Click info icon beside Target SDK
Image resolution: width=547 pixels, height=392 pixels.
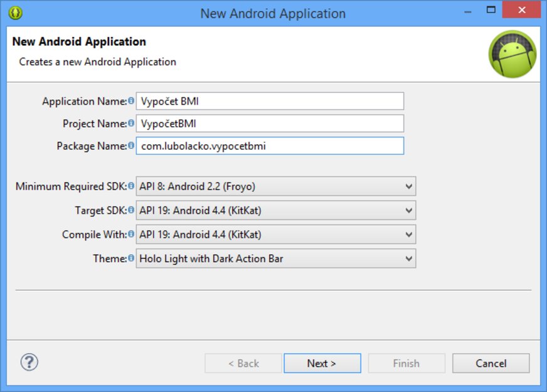pos(131,210)
